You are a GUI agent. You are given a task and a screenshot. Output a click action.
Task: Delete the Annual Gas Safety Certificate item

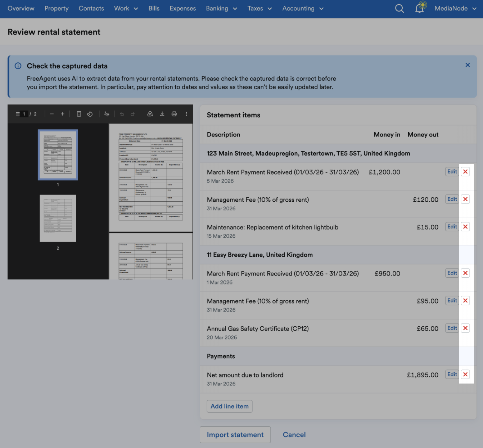[x=465, y=328]
